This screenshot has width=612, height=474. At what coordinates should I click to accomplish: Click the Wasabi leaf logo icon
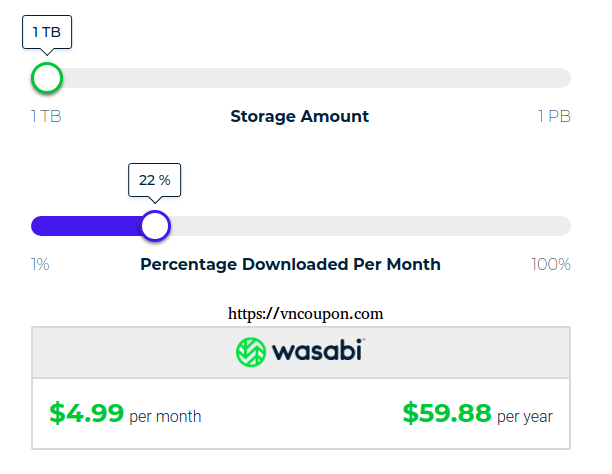[x=251, y=352]
